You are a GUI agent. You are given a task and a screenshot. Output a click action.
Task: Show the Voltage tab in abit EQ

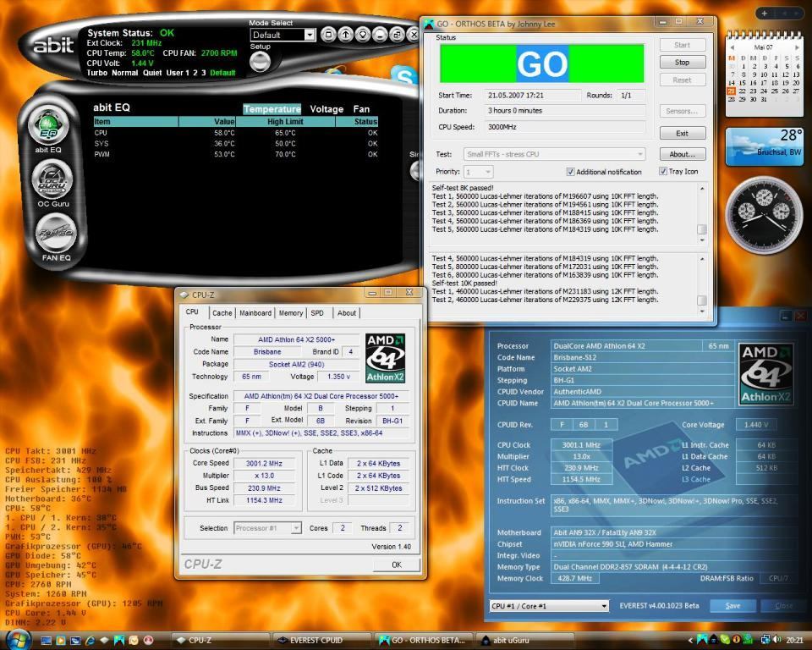(326, 109)
